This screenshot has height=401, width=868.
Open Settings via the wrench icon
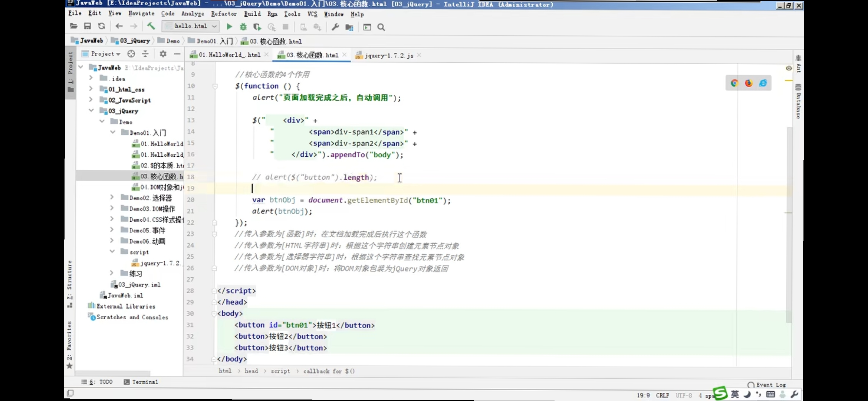pyautogui.click(x=335, y=27)
